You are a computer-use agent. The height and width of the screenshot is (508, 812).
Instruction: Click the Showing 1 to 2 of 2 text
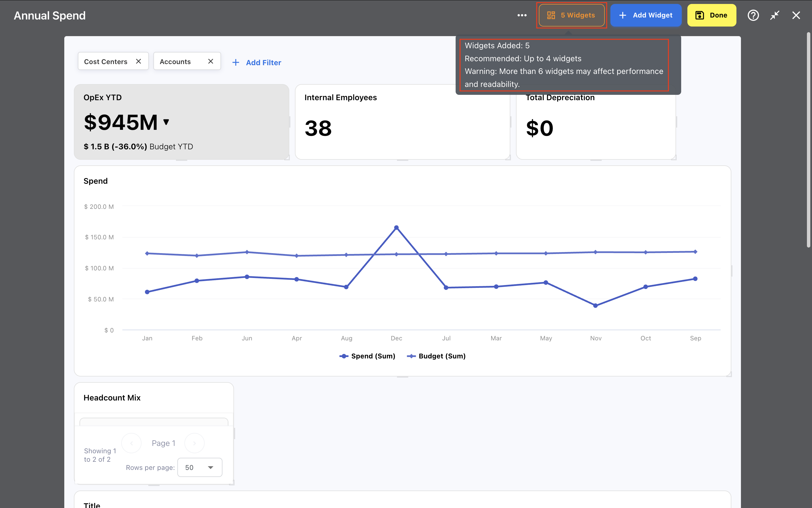click(x=100, y=455)
